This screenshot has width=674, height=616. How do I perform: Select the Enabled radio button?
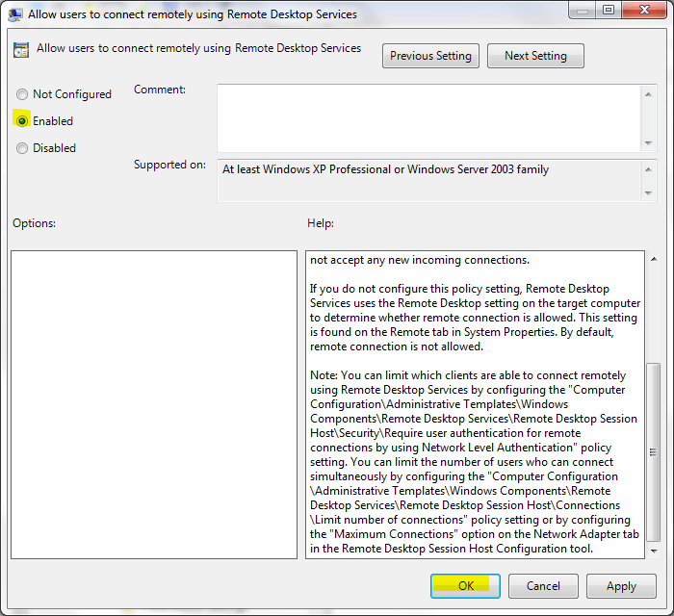coord(22,121)
